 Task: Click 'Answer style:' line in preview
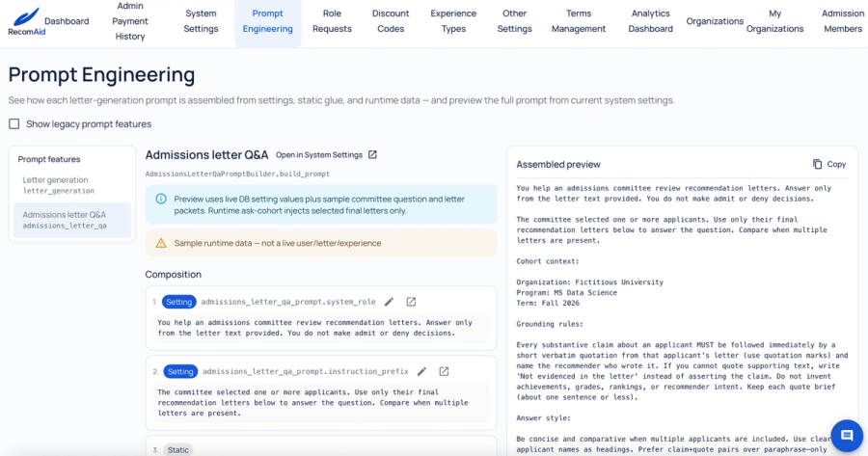coord(544,418)
